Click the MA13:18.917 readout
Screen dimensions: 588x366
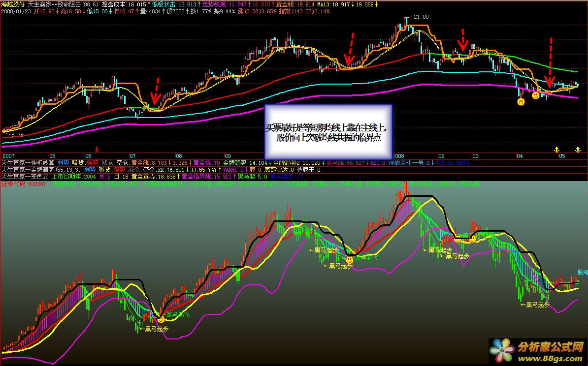coord(333,4)
